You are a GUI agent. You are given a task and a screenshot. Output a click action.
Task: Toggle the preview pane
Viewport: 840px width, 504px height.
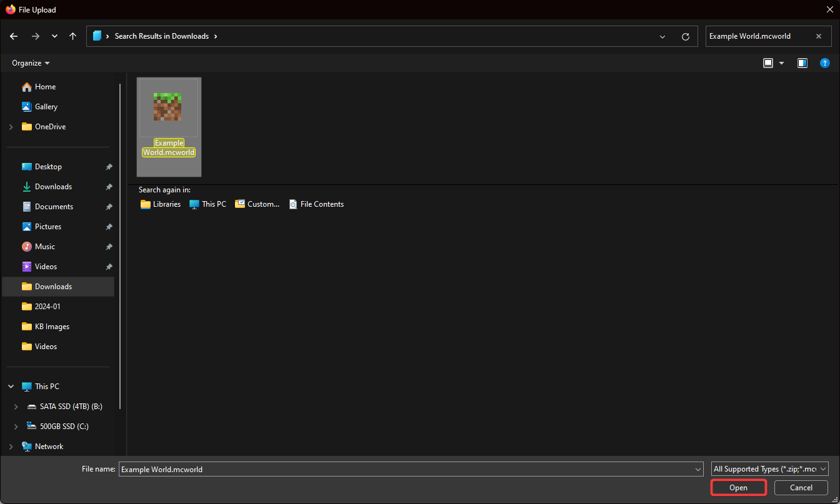[802, 63]
